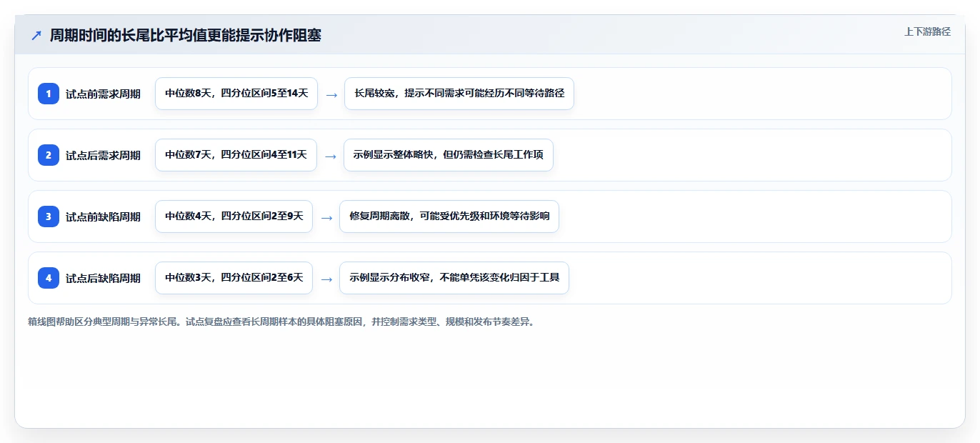Select the 中位数3天，四分位区间2至6天 box

pos(234,278)
